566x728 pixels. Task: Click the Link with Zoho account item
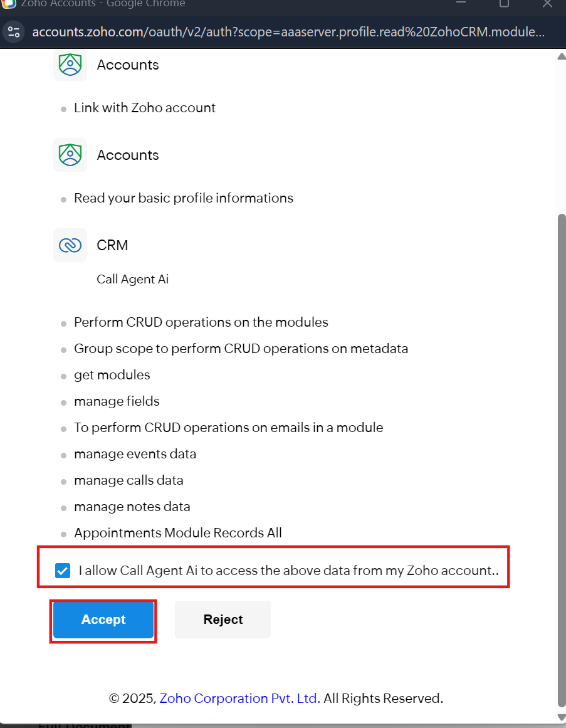(x=144, y=108)
